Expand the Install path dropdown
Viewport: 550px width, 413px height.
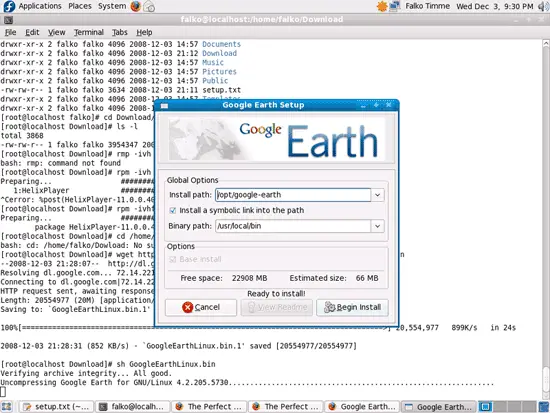pos(377,195)
